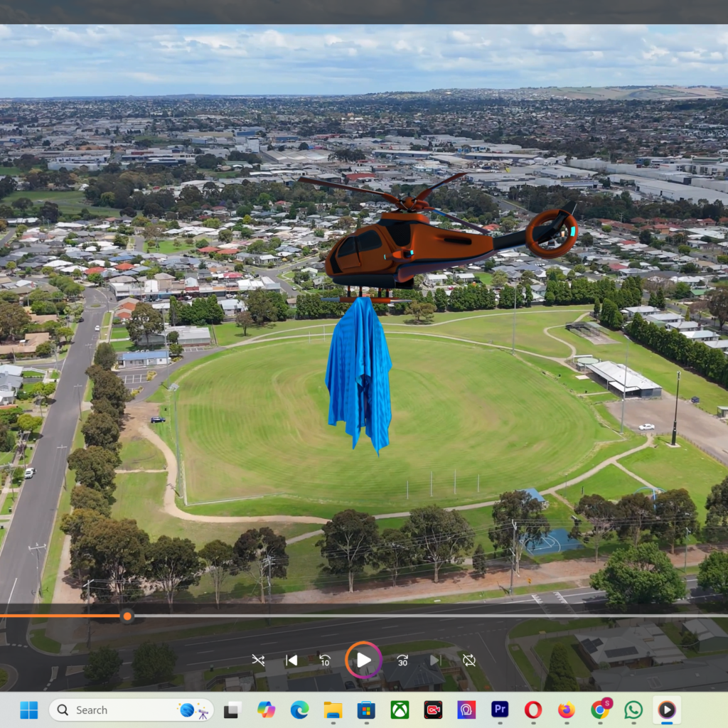The width and height of the screenshot is (728, 728).
Task: Open File Explorer from taskbar
Action: (333, 710)
